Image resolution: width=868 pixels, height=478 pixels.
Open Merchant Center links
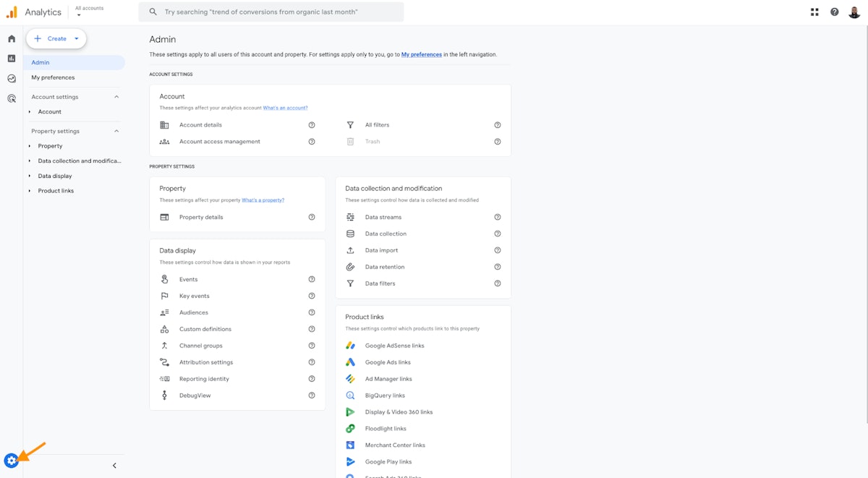[395, 445]
